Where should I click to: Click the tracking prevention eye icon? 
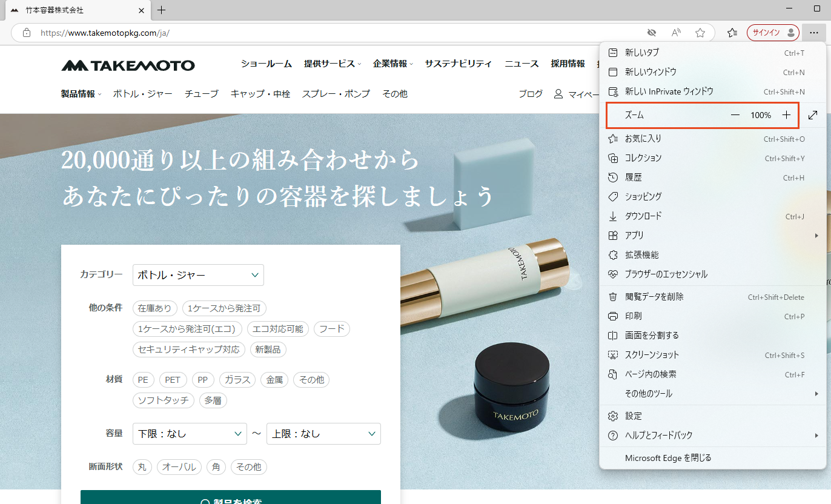click(x=652, y=33)
